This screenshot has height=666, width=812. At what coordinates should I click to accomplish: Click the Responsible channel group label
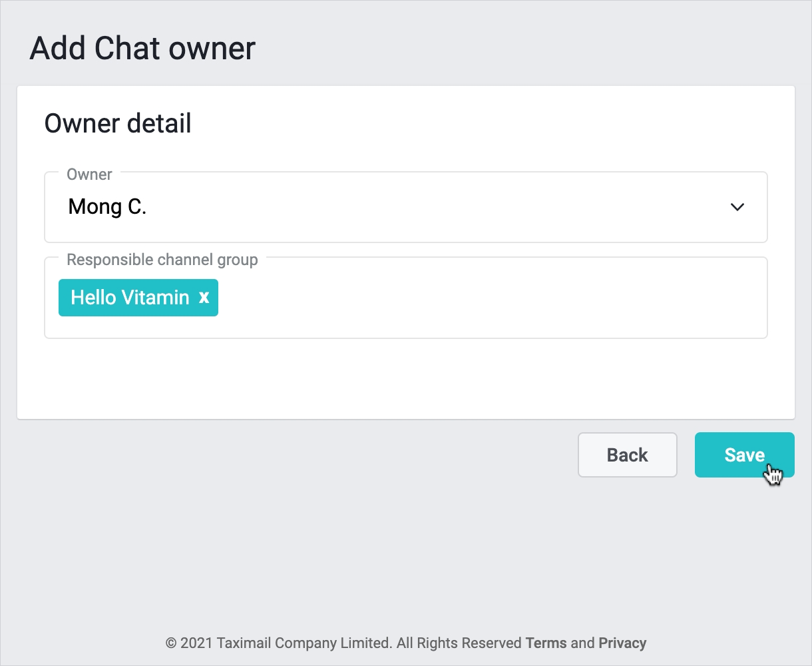point(162,260)
